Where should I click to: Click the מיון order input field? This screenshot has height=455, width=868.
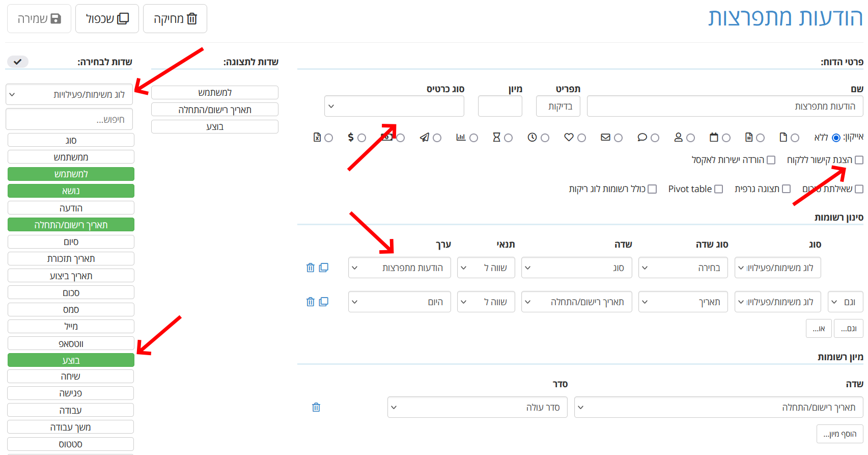500,106
